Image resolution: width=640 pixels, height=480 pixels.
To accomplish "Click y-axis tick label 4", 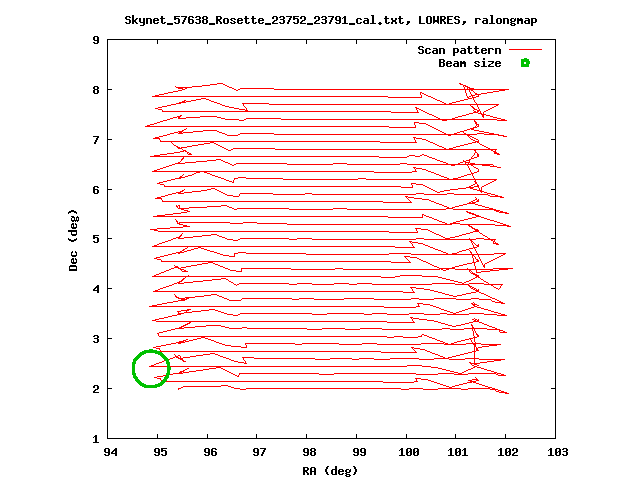I will point(96,289).
